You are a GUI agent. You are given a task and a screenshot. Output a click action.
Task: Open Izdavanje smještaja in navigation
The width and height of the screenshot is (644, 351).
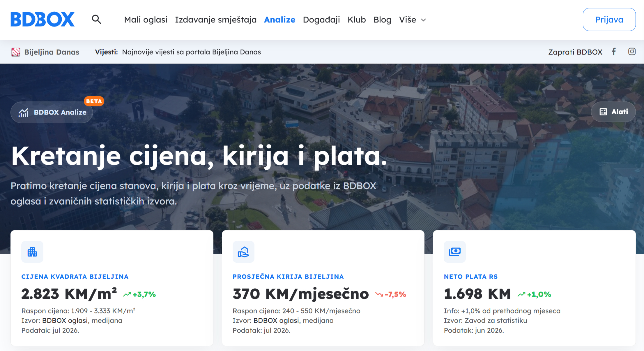[x=216, y=20]
